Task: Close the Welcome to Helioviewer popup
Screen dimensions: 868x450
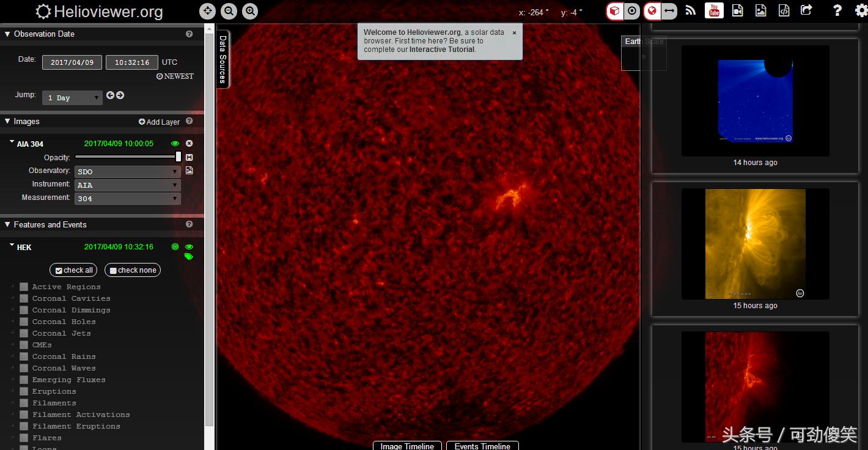Action: pos(514,32)
